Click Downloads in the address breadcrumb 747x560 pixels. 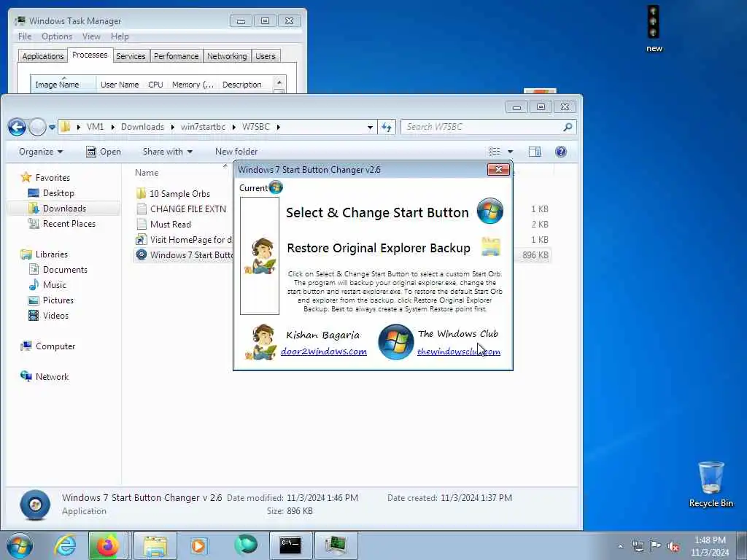[x=142, y=127]
